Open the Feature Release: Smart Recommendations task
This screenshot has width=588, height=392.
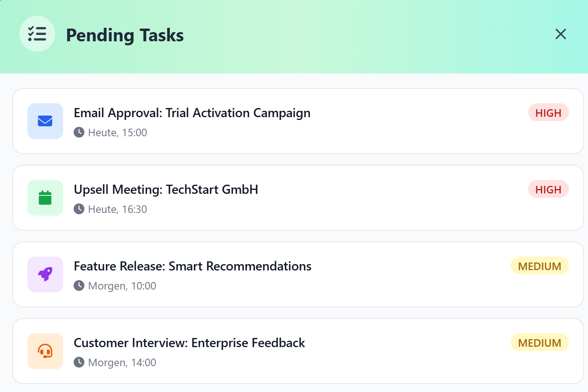(193, 266)
